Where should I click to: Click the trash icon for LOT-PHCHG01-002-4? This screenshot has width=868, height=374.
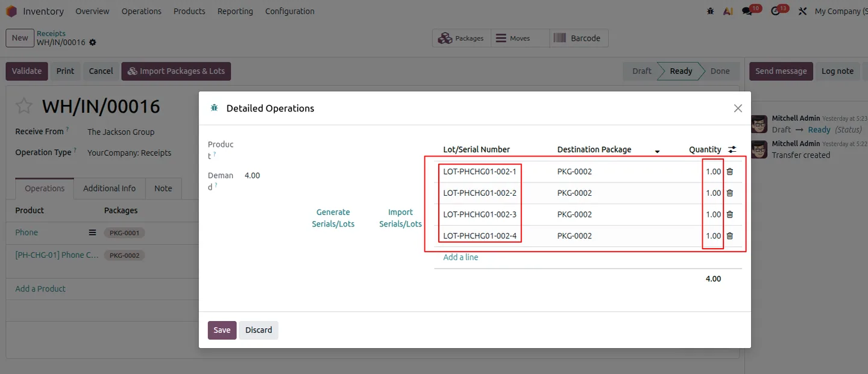click(729, 236)
